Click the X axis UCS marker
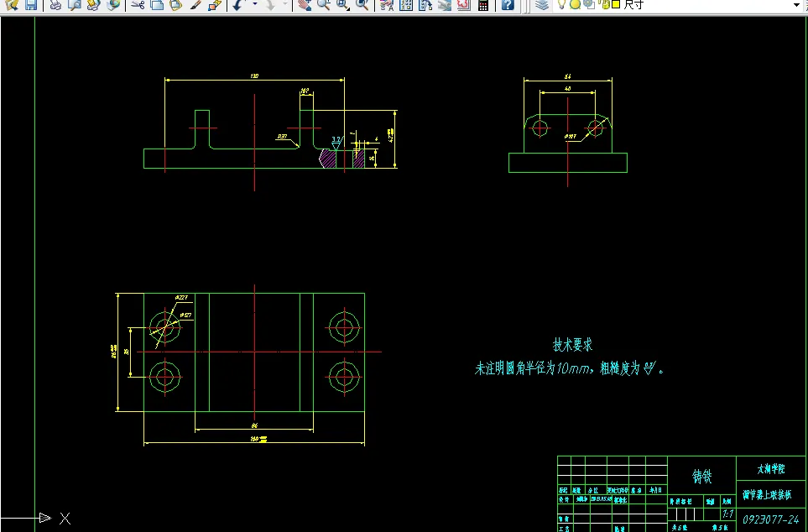Viewport: 808px width, 532px height. point(65,518)
